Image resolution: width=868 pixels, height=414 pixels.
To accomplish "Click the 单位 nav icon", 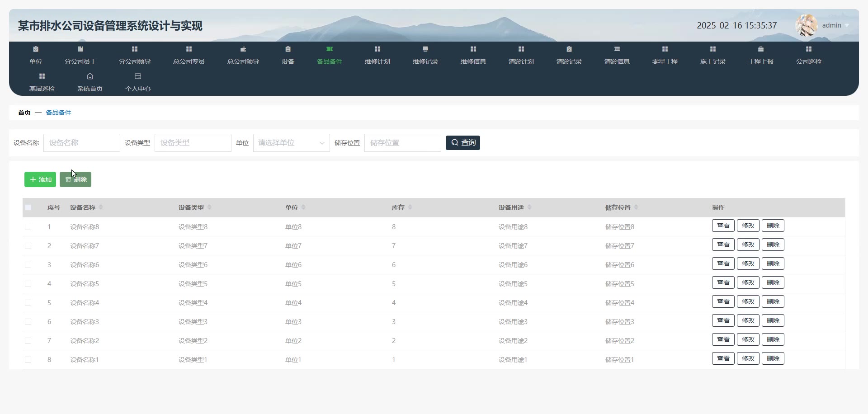I will 36,49.
